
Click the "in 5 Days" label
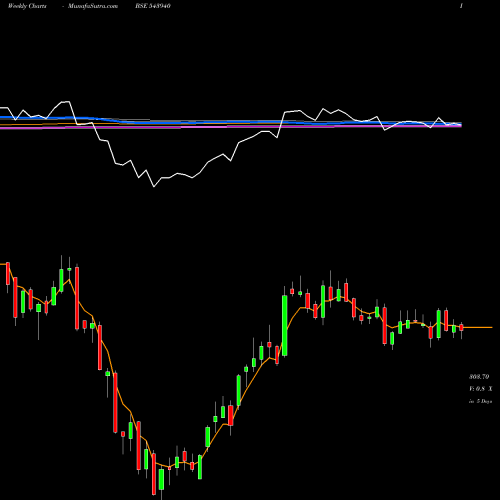(480, 401)
